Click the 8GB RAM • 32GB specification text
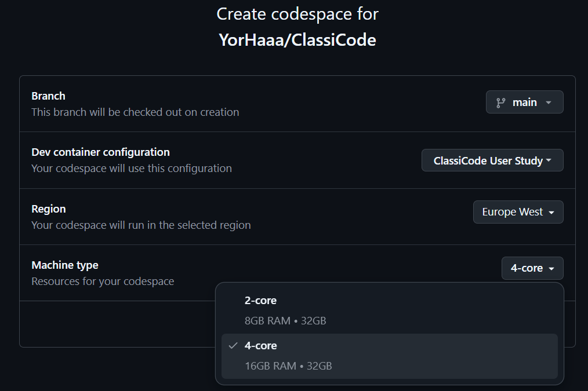 285,320
